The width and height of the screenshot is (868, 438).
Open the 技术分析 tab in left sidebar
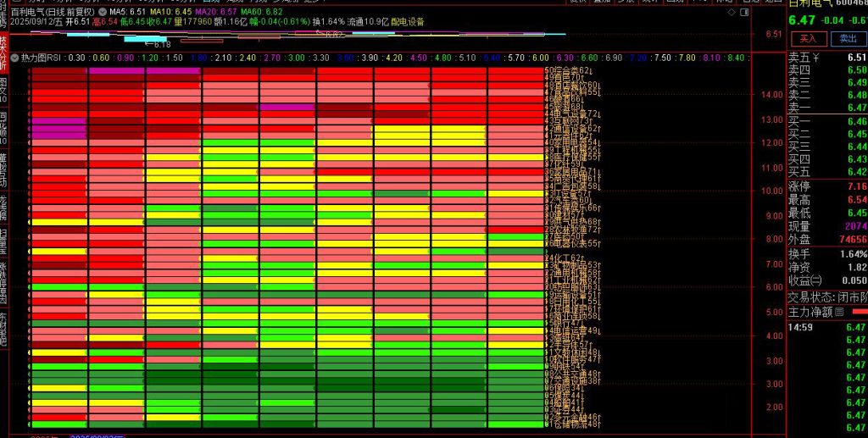click(x=3, y=51)
